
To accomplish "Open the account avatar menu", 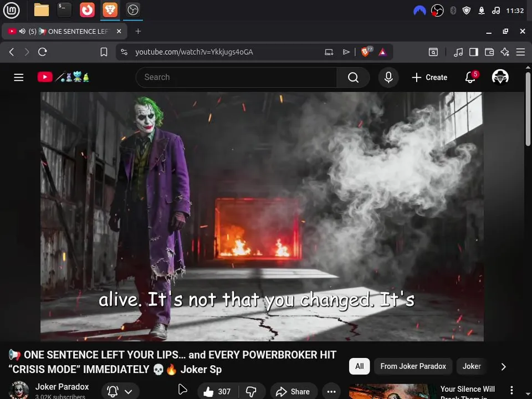I will [500, 77].
